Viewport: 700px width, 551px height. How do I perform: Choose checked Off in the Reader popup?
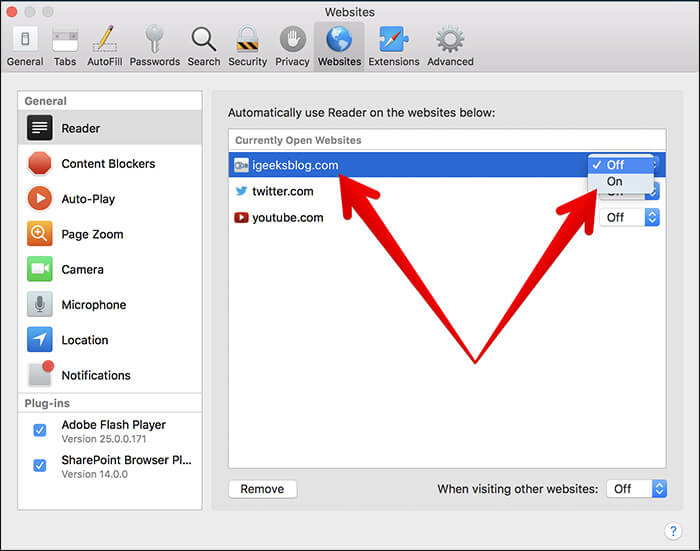click(621, 165)
